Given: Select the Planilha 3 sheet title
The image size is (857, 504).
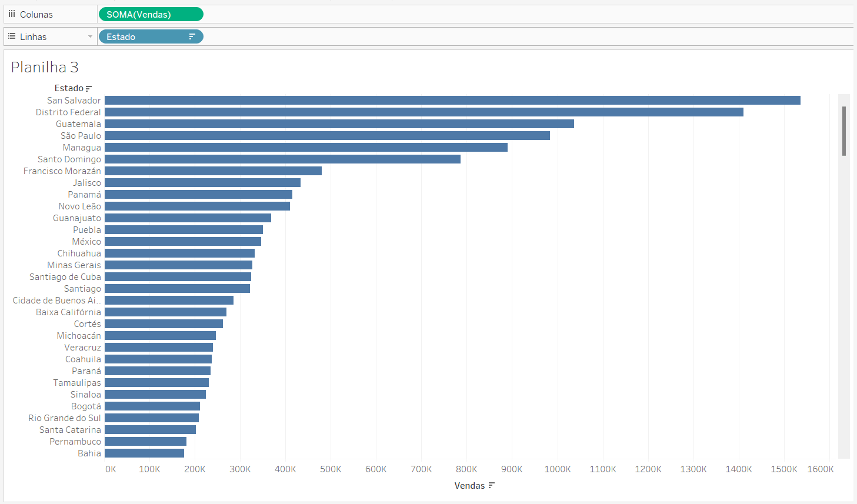Looking at the screenshot, I should (x=45, y=67).
